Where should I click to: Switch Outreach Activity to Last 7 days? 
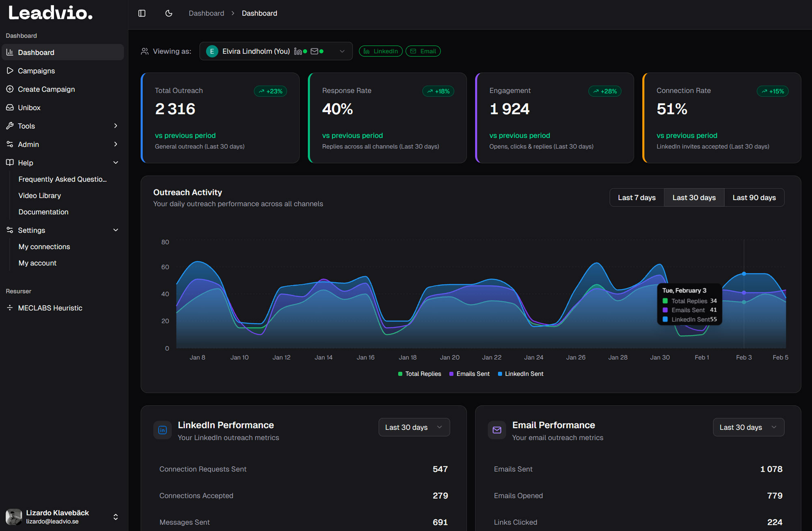tap(636, 197)
